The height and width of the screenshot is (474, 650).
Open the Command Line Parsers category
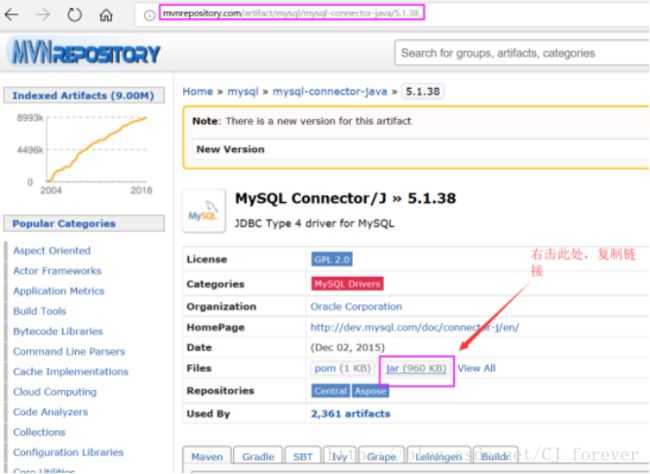coord(69,352)
